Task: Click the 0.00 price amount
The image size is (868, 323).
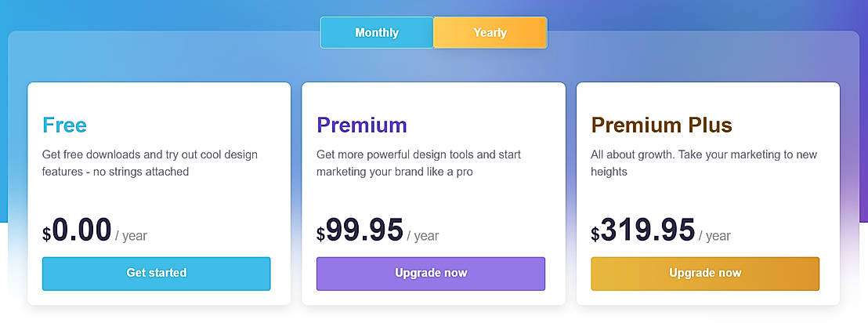Action: (81, 230)
